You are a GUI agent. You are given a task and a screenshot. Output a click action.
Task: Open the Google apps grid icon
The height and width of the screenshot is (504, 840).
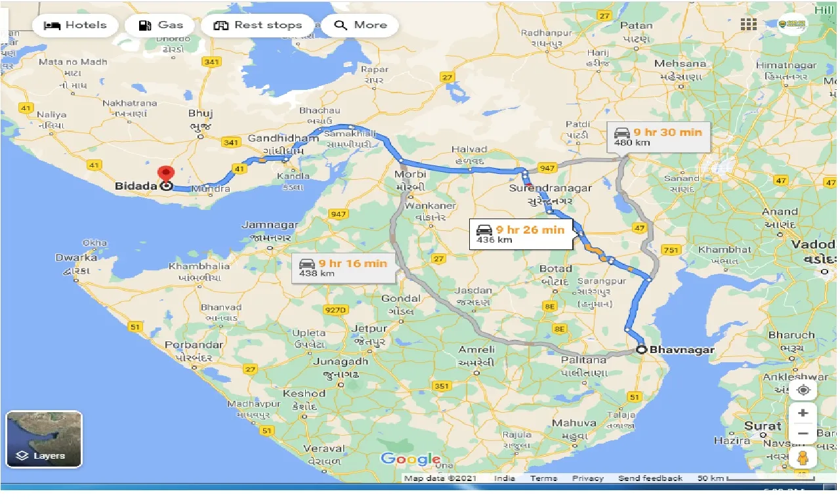[x=748, y=24]
